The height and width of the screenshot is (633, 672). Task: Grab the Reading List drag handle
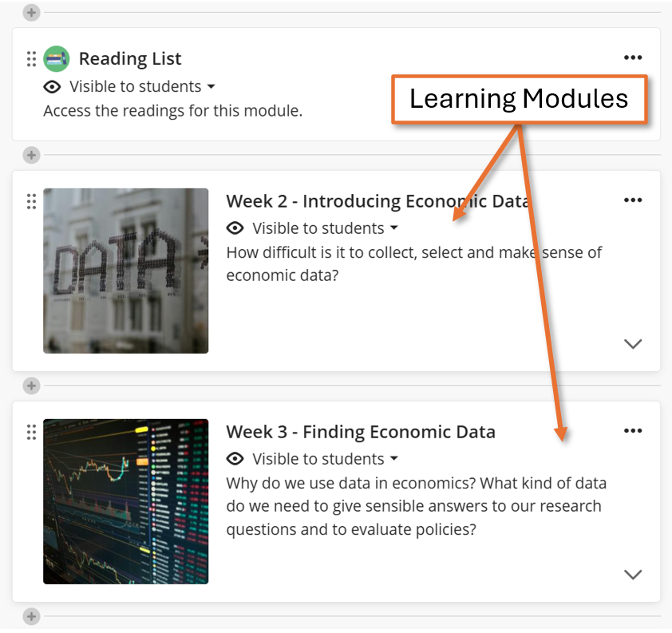[31, 58]
